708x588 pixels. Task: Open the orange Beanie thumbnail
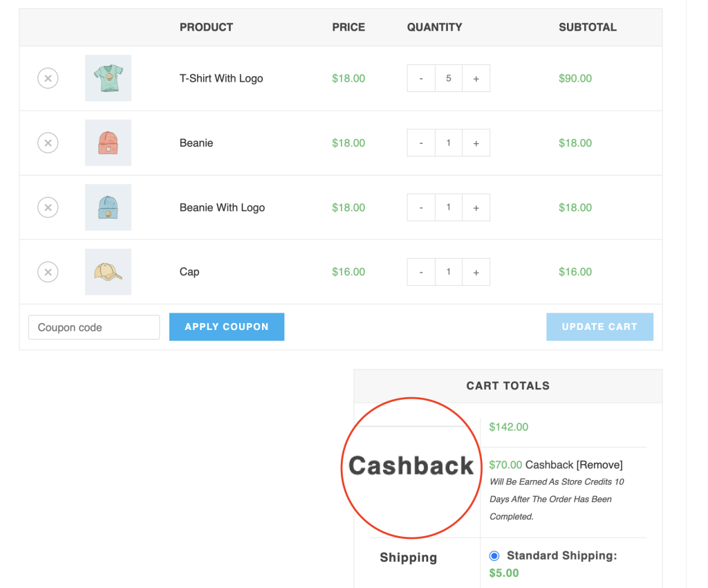[x=108, y=143]
